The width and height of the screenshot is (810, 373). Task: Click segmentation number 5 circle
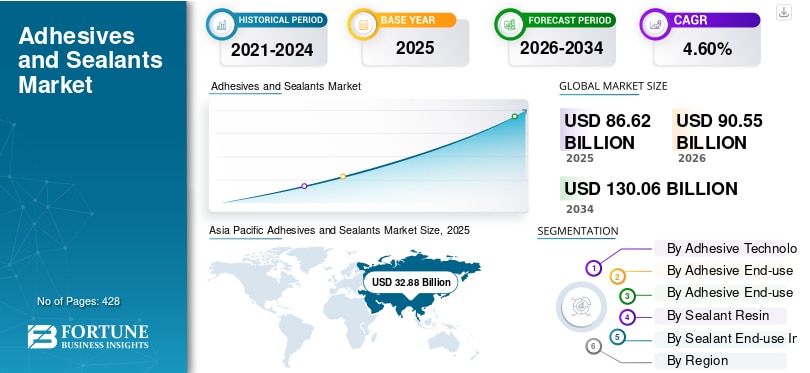tap(617, 337)
